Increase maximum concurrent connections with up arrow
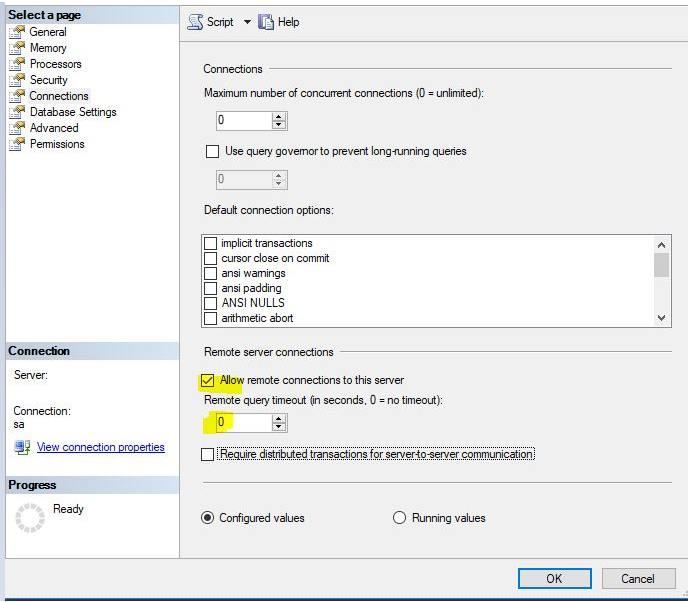Screen dimensions: 691x602 coord(279,116)
